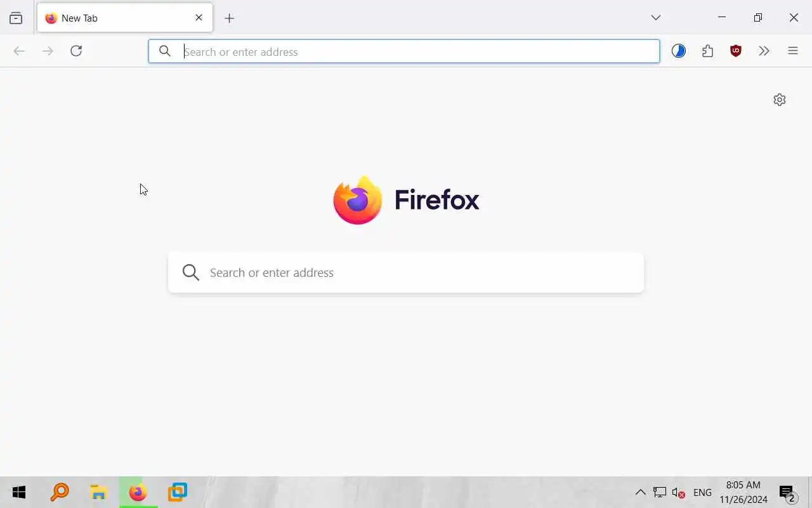Open new tab personalization gear
This screenshot has width=812, height=508.
(780, 100)
